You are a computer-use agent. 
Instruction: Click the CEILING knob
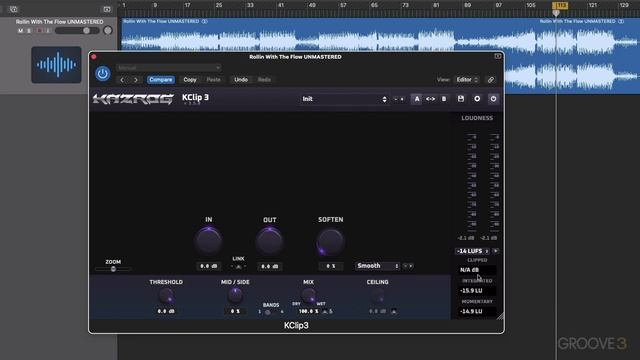[x=377, y=296]
